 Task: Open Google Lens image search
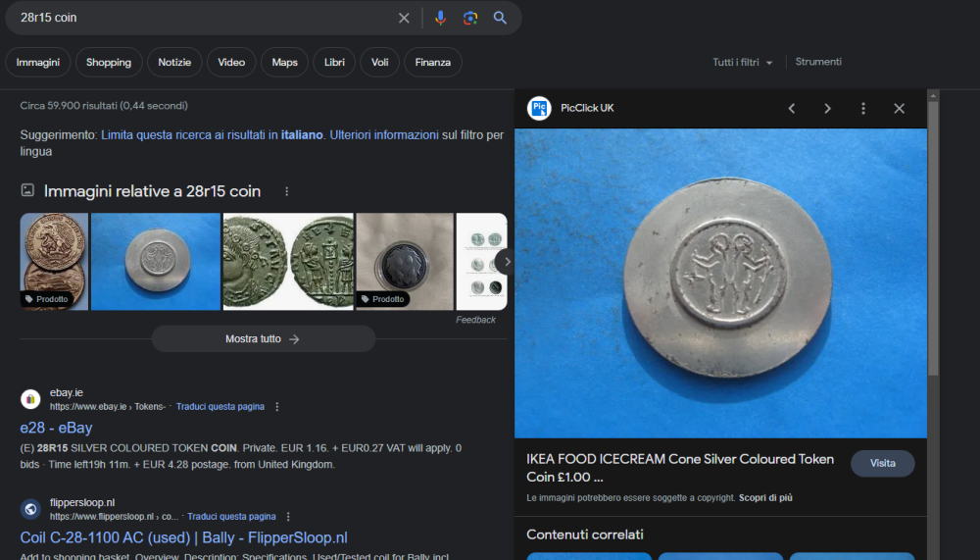pyautogui.click(x=470, y=18)
